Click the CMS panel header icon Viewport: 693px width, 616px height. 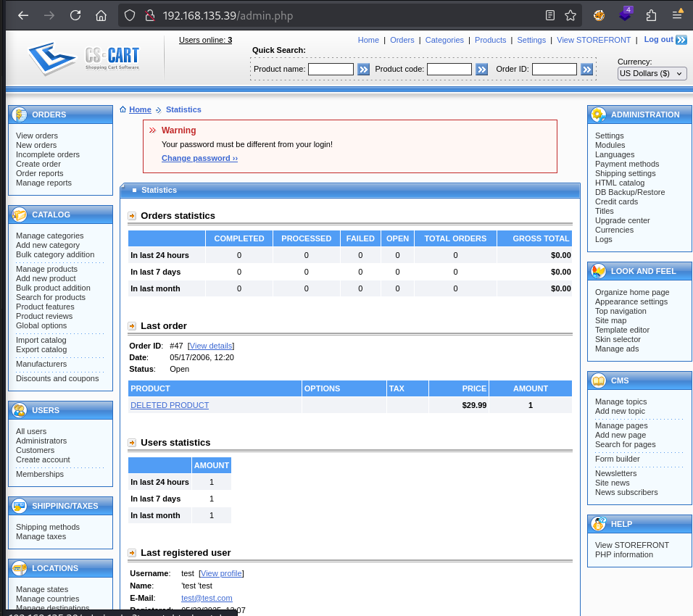pos(599,380)
